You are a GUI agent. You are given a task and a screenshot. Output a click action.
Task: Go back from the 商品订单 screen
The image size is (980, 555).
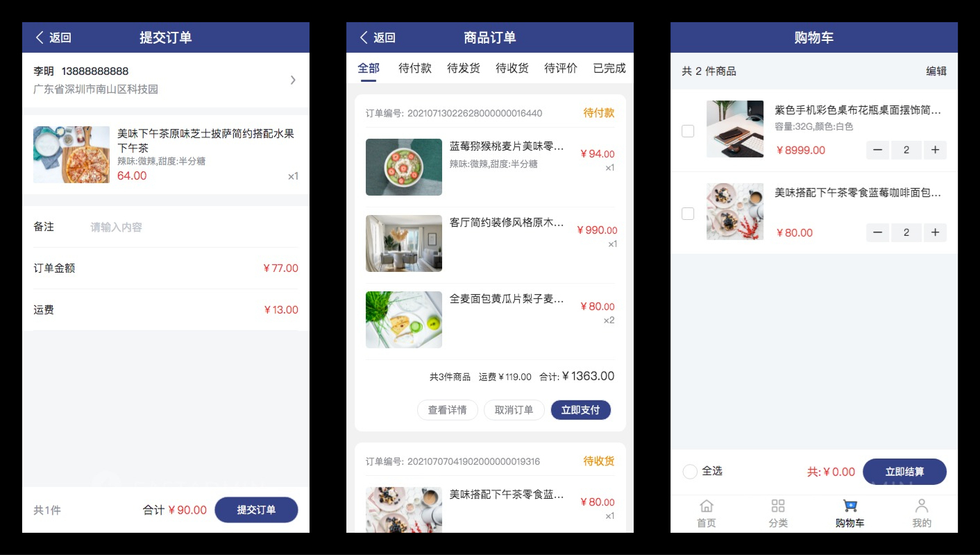click(378, 37)
